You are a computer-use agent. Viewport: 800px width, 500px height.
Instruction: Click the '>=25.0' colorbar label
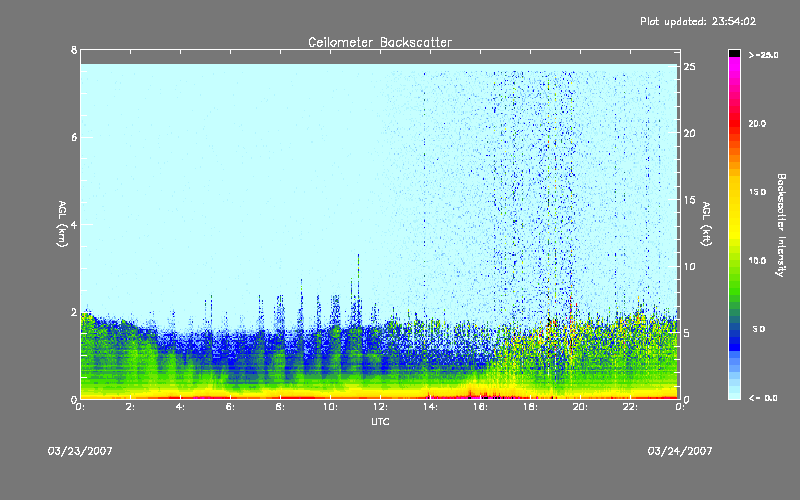pyautogui.click(x=763, y=55)
